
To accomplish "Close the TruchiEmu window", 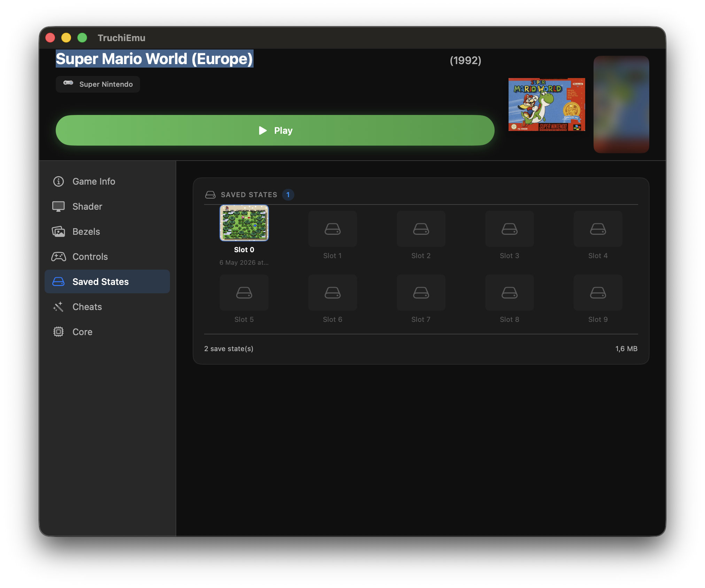I will click(x=50, y=38).
